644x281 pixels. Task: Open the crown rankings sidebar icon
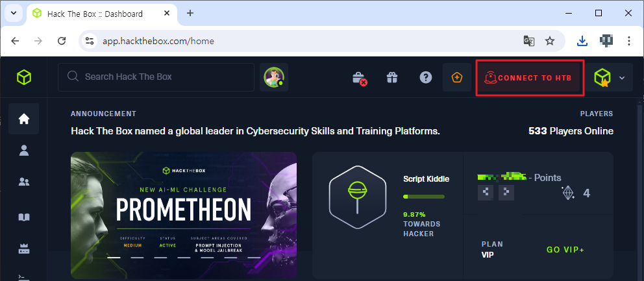[x=24, y=249]
